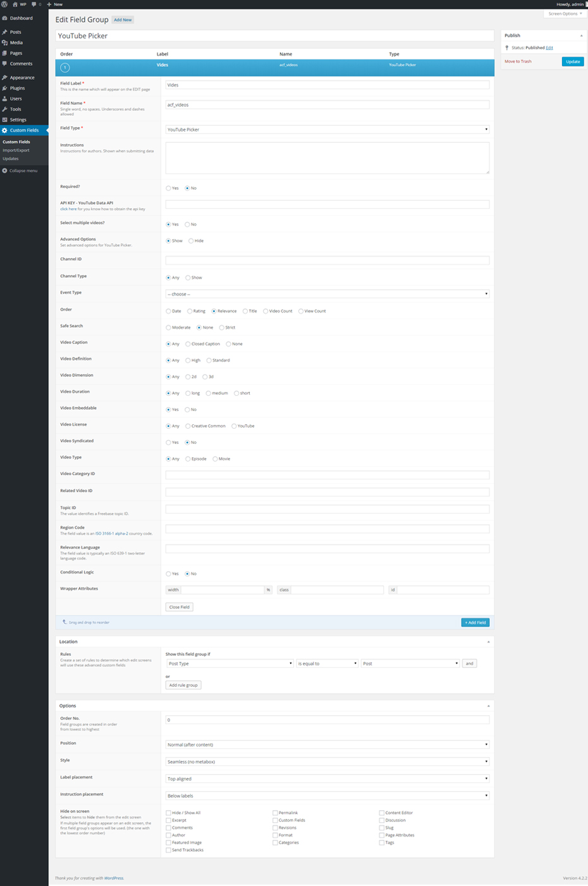Image resolution: width=588 pixels, height=886 pixels.
Task: Open the Field Type dropdown
Action: click(x=328, y=130)
